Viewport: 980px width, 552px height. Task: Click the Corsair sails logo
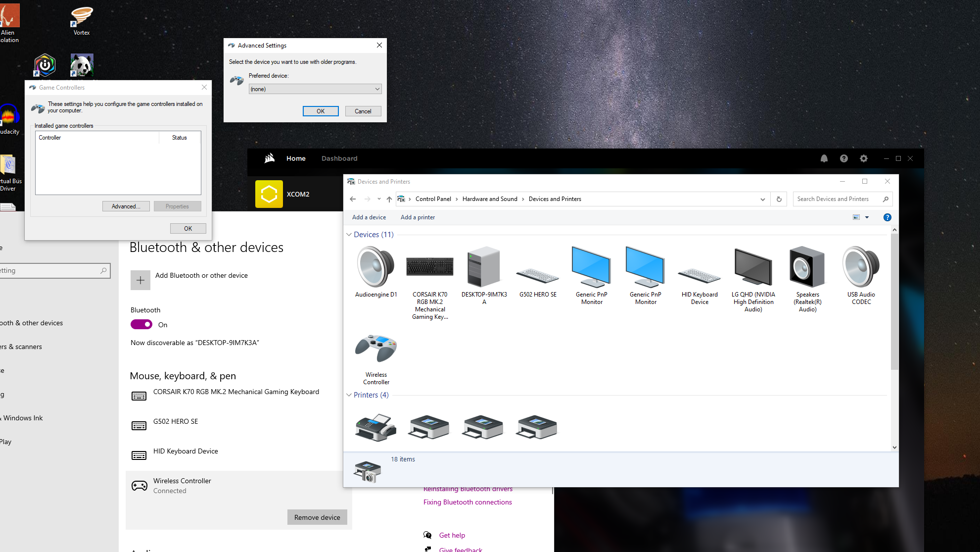tap(270, 158)
